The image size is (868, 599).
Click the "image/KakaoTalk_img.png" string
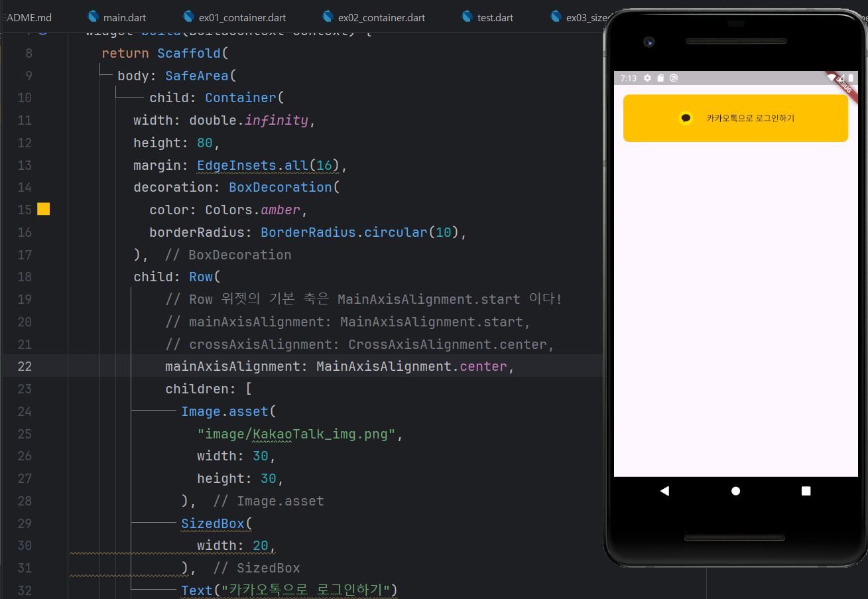[296, 434]
